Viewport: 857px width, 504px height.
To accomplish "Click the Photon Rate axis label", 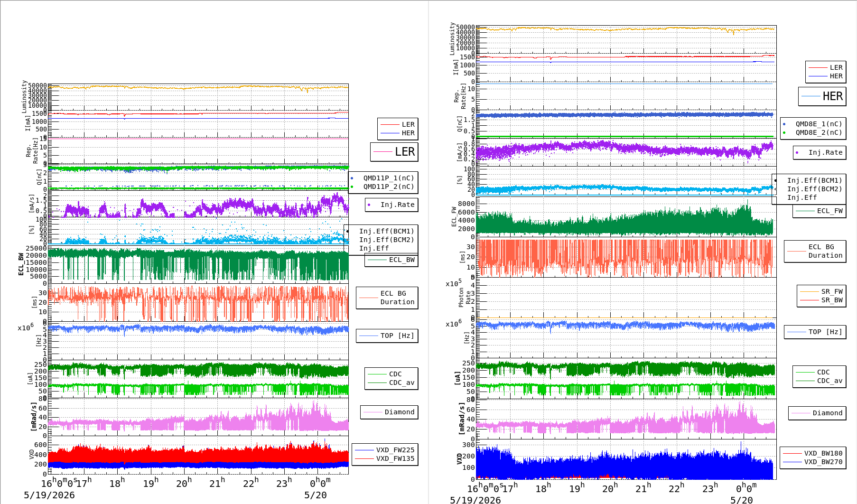I will coord(465,298).
